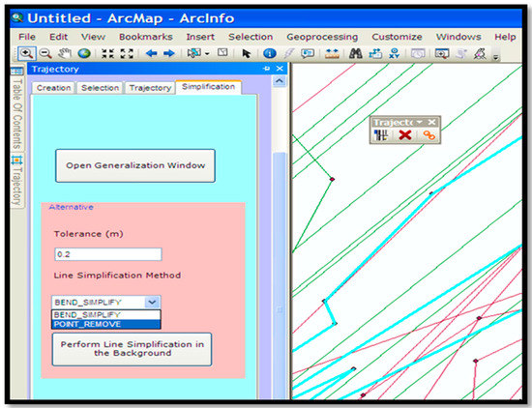Open the Time Slider window icon
Screen dimensions: 532x408
418,53
